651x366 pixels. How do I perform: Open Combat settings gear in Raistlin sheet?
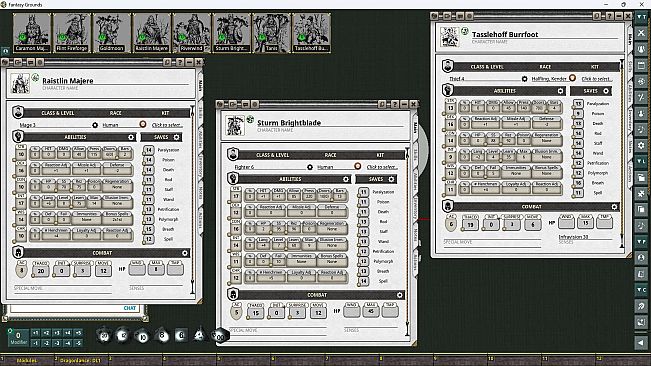coord(185,253)
